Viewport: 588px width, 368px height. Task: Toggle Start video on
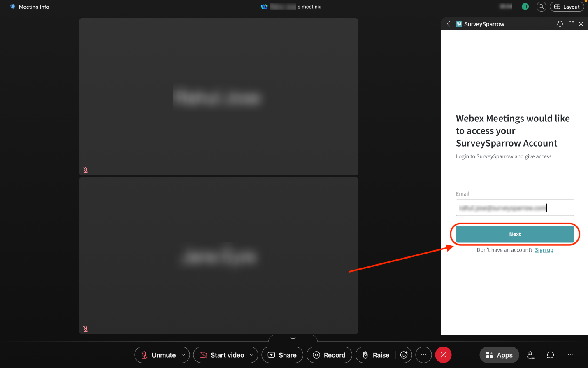point(222,355)
